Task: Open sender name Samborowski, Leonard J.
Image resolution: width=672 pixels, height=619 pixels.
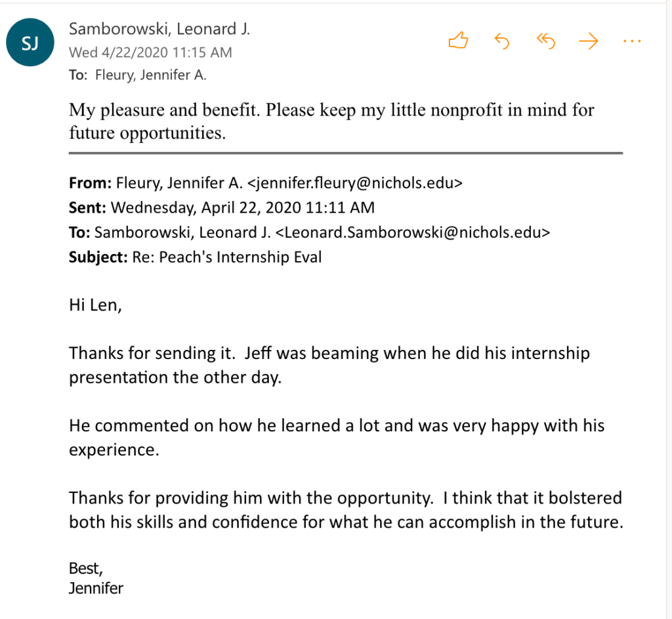Action: click(x=159, y=29)
